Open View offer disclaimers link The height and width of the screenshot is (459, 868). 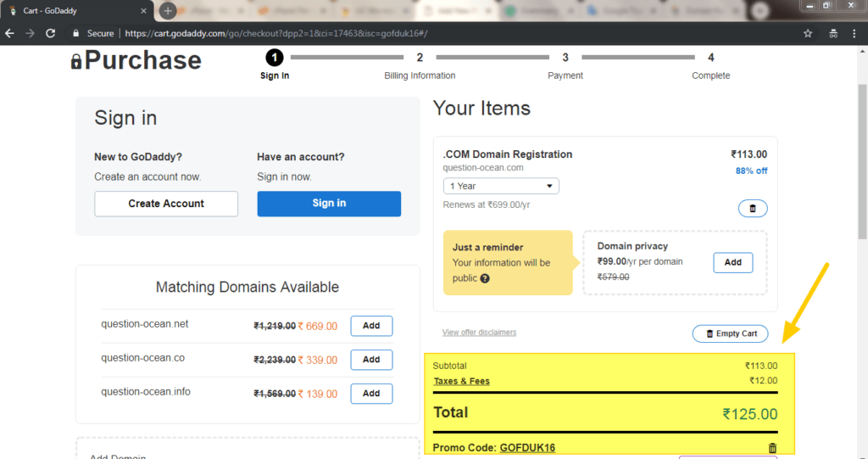click(x=480, y=332)
